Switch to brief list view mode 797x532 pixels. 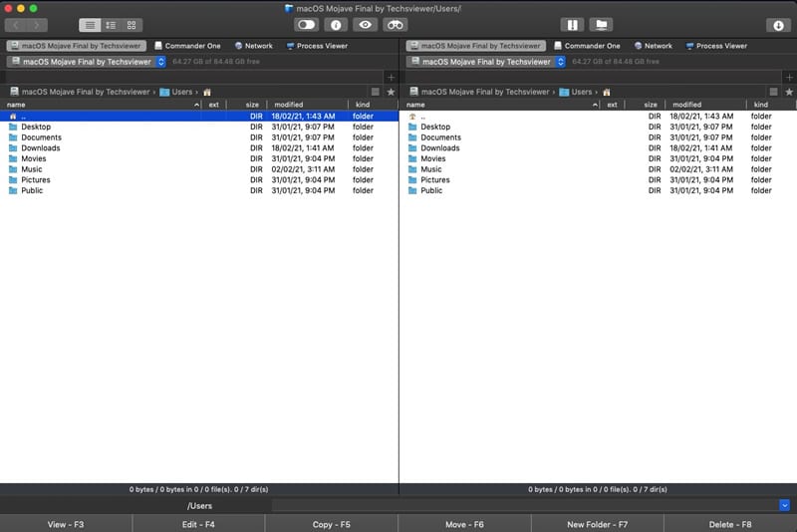pos(111,25)
